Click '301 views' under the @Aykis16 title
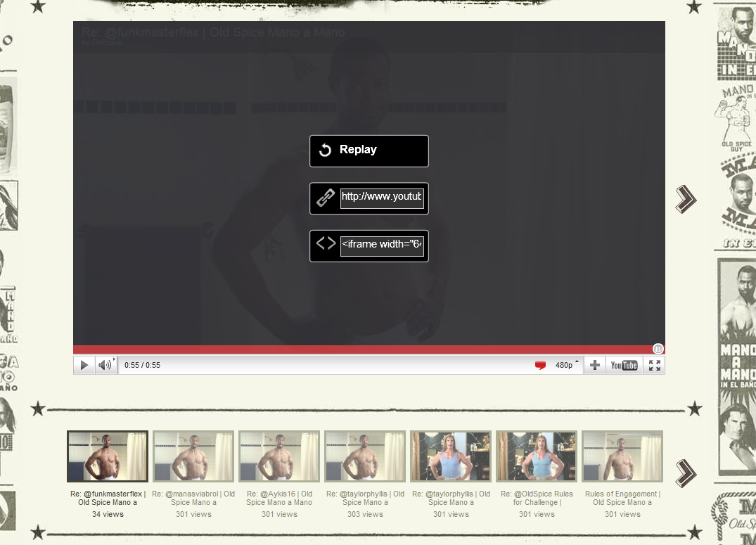Screen dimensions: 756x545 [x=279, y=514]
